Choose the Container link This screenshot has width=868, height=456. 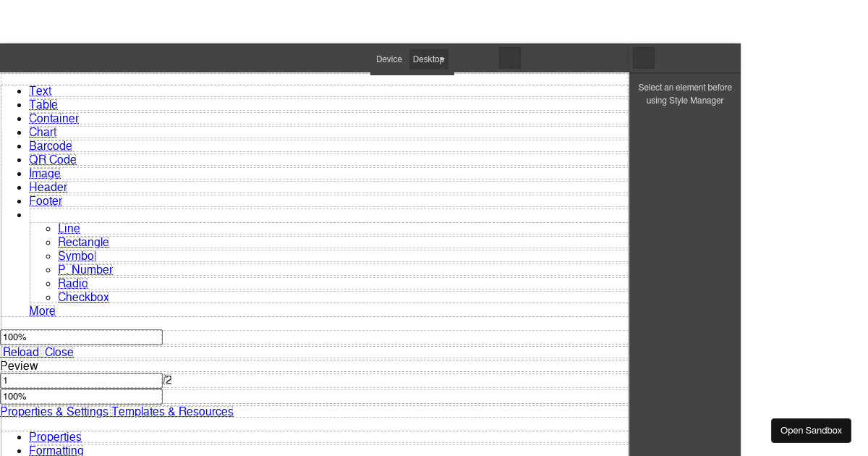[x=54, y=119]
